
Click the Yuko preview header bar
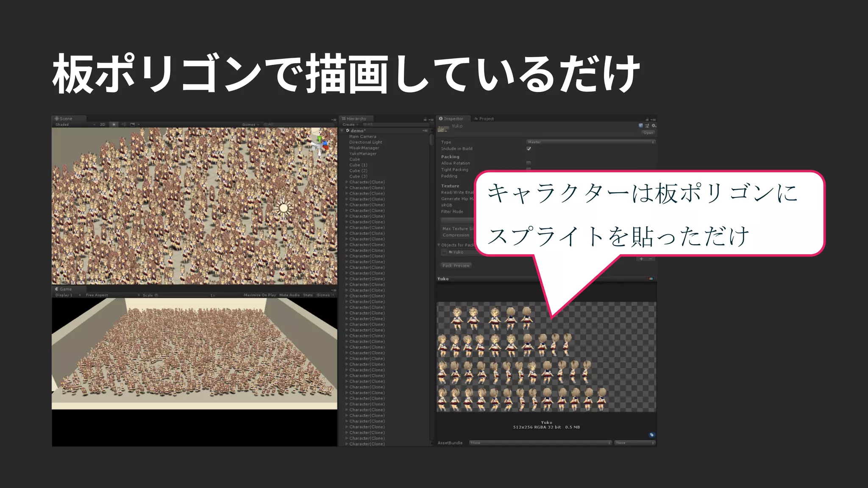point(546,279)
